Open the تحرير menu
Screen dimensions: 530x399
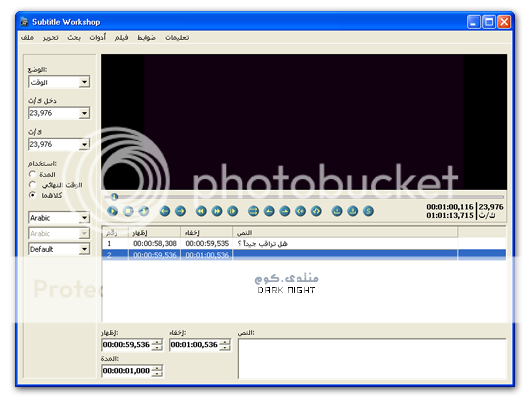(50, 38)
